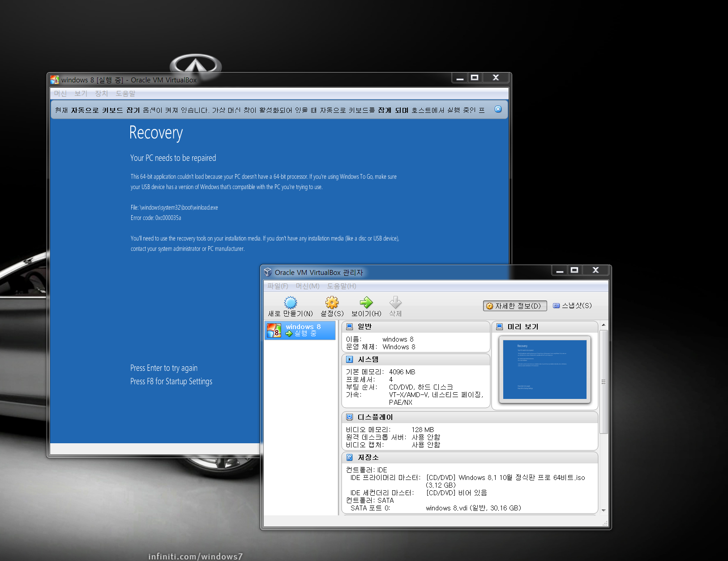Viewport: 728px width, 561px height.
Task: Click the 'Error code: 0xc000035a' line
Action: point(156,218)
